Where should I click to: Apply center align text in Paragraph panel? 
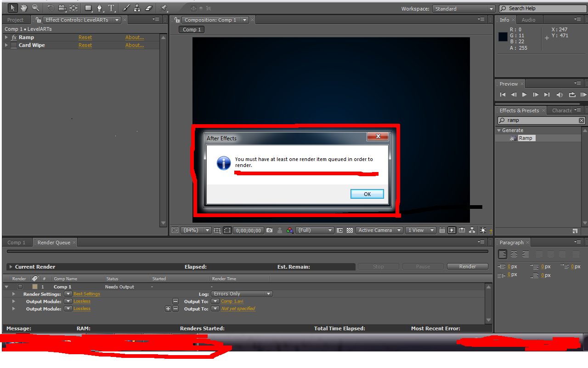click(514, 254)
